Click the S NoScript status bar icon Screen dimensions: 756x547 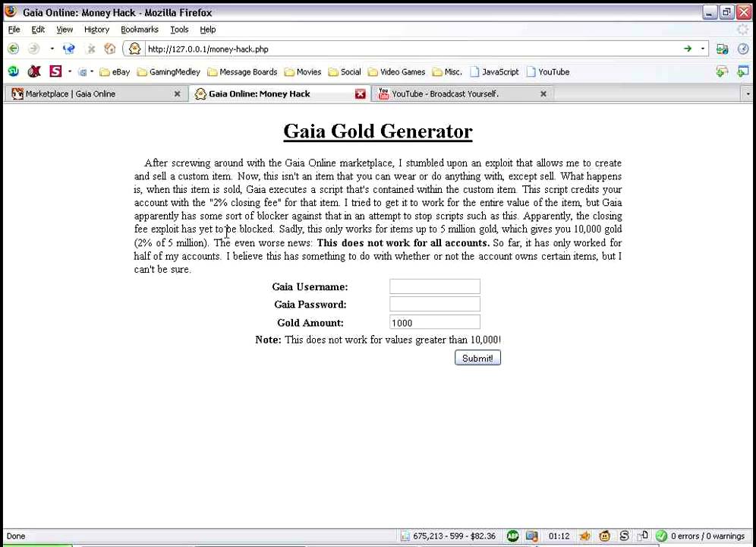[625, 536]
